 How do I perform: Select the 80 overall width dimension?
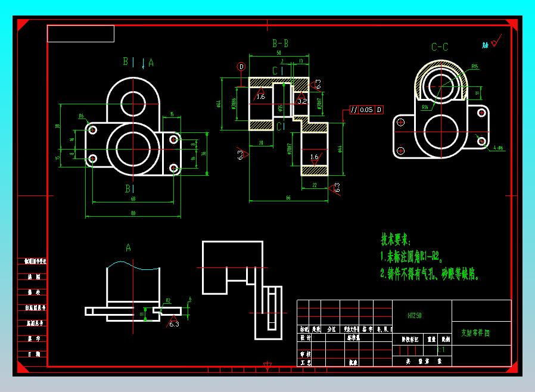pos(133,213)
